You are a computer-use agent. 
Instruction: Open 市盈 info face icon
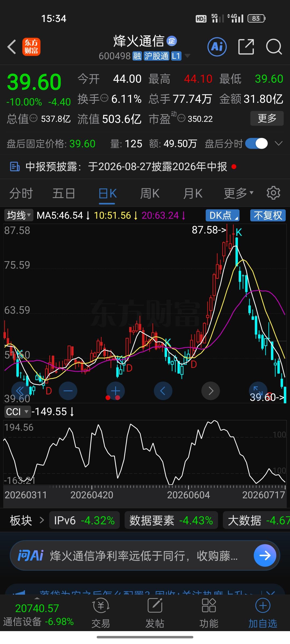click(182, 118)
